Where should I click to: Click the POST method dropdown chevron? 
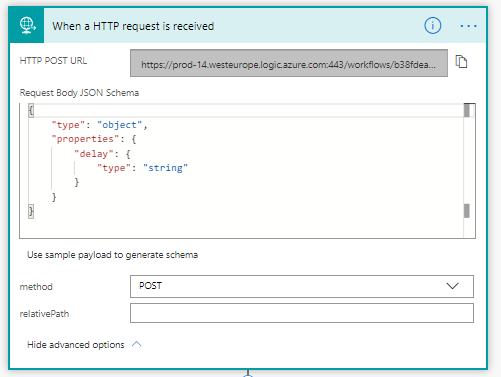(x=452, y=286)
